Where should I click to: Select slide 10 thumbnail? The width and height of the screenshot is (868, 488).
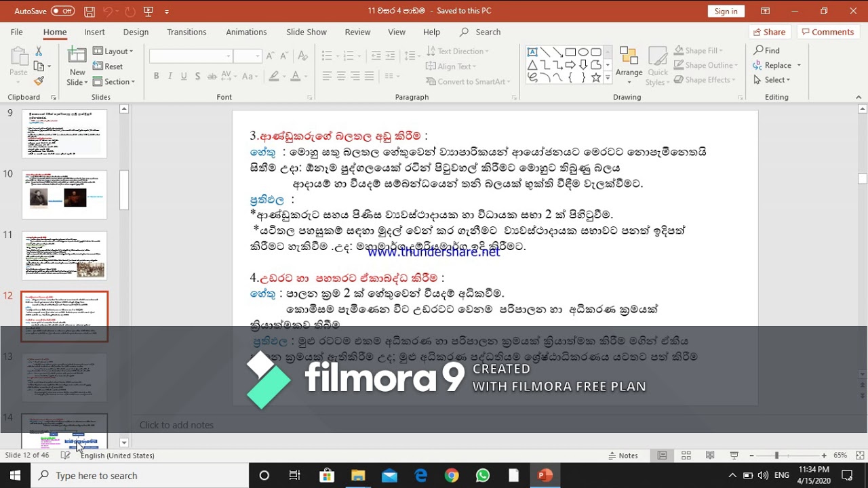64,195
